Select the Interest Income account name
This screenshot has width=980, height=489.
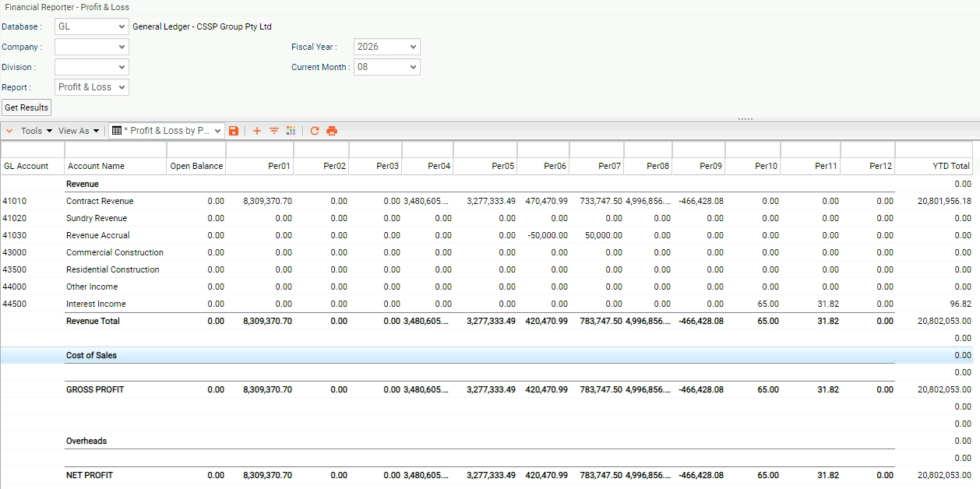pos(96,304)
